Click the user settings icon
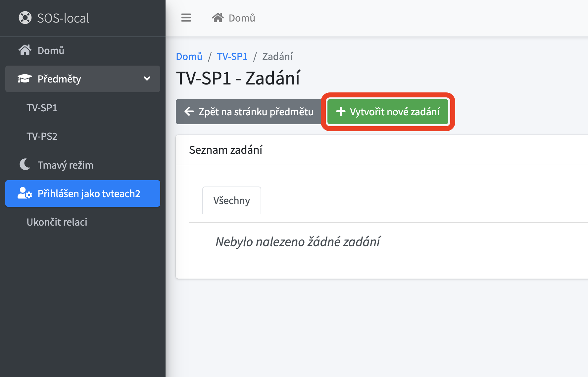Image resolution: width=588 pixels, height=377 pixels. tap(25, 193)
